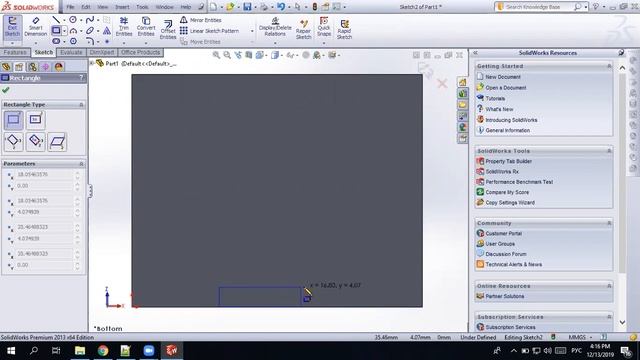Image resolution: width=640 pixels, height=360 pixels.
Task: Select 3 Point Center Rectangle type
Action: click(x=36, y=141)
